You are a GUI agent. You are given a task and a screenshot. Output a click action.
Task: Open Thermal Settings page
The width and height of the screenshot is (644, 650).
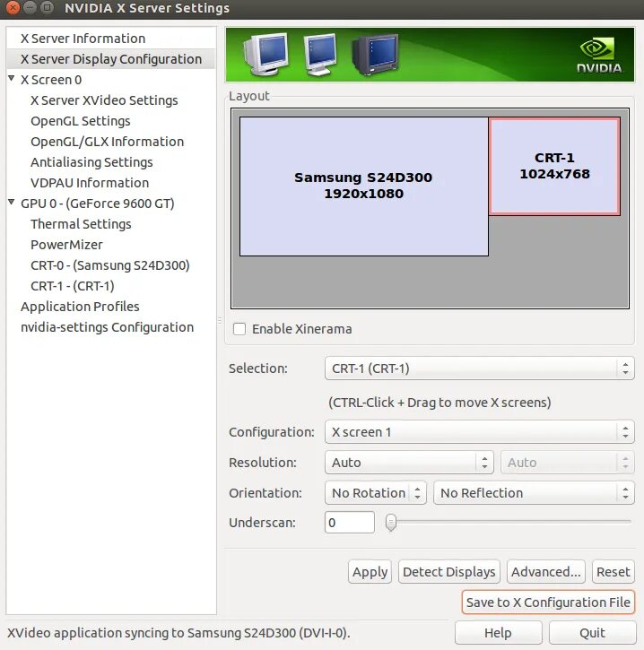click(81, 224)
